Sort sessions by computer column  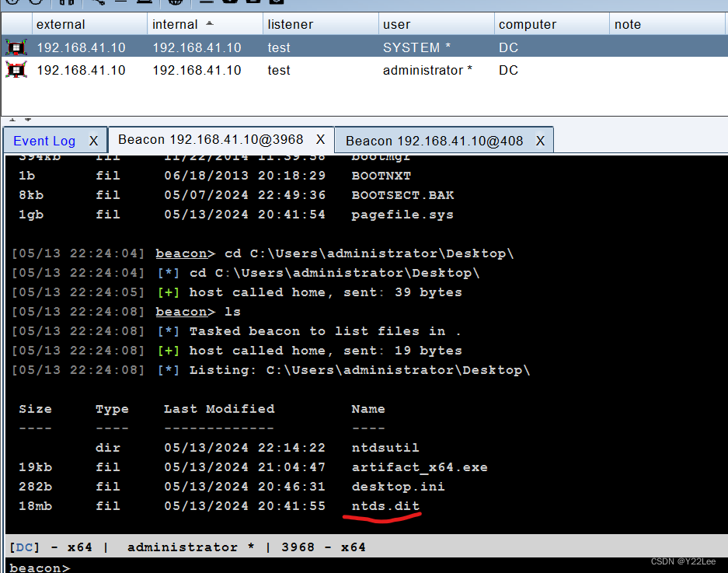552,24
